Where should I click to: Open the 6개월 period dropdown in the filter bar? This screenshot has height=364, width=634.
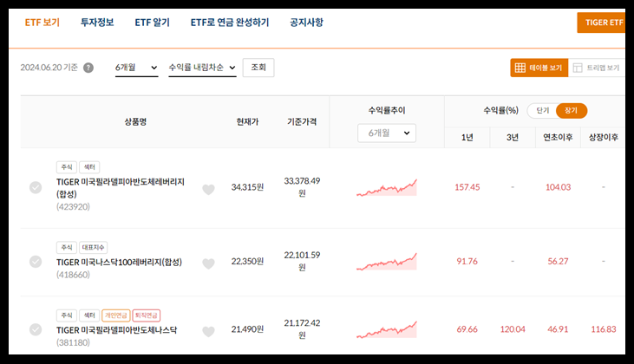coord(136,68)
